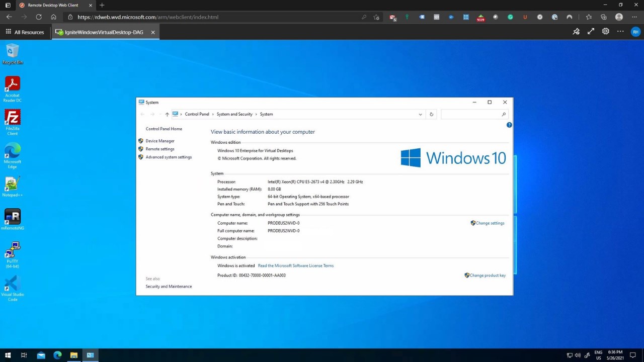This screenshot has width=644, height=362.
Task: Select the FileZilla Client desktop shortcut
Action: 13,122
